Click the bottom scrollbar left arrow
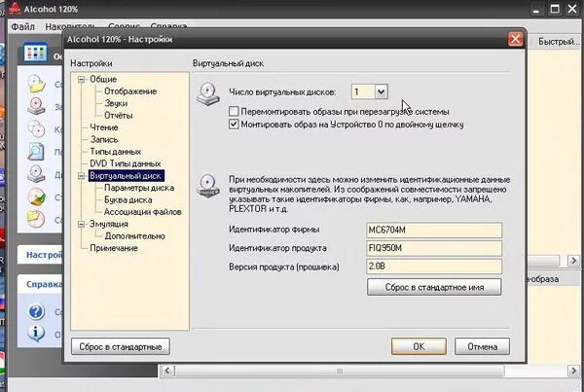This screenshot has height=392, width=584. tap(167, 371)
